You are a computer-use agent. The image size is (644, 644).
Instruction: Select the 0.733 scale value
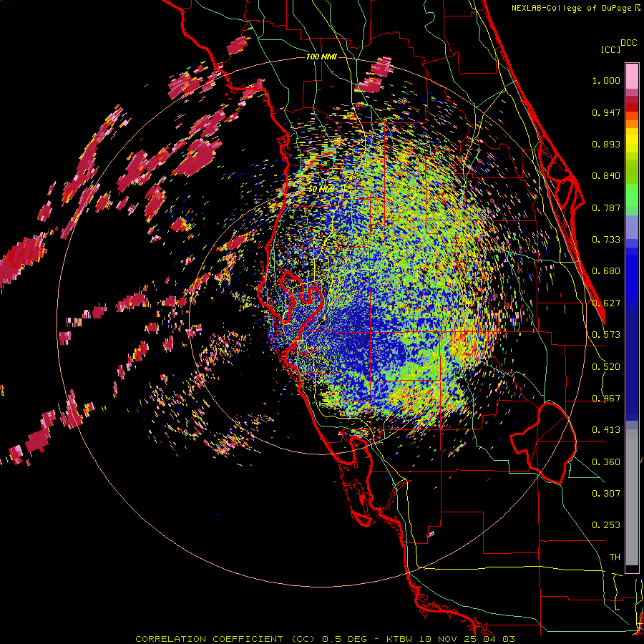point(606,240)
